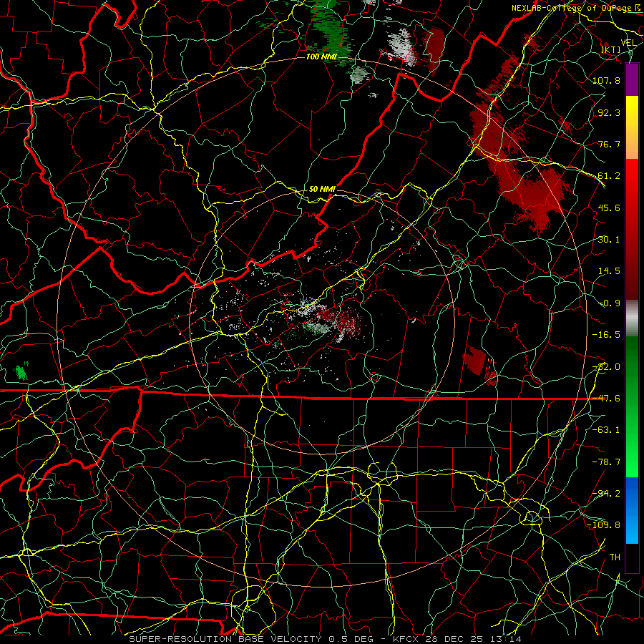
Task: Click the 61.2 velocity scale value
Action: click(x=609, y=176)
